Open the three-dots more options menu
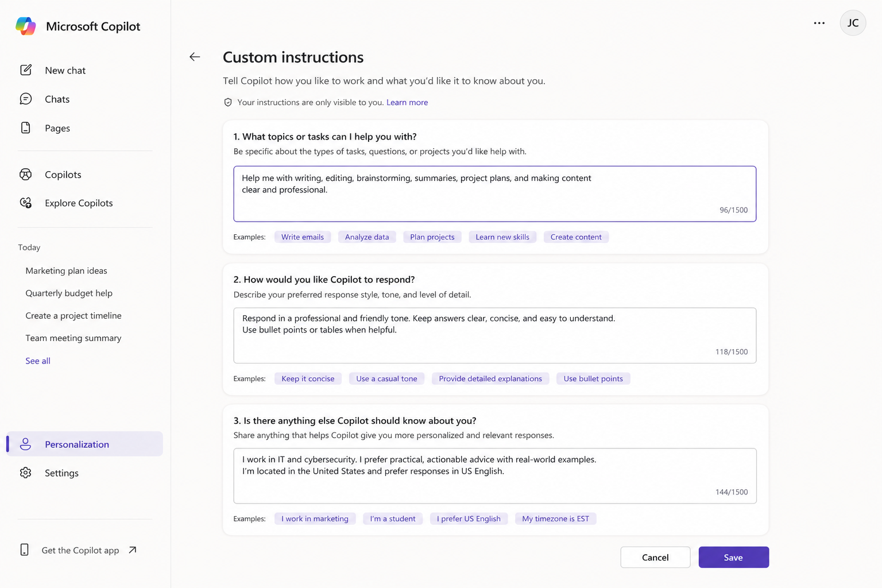Screen dimensions: 882x588 [819, 23]
